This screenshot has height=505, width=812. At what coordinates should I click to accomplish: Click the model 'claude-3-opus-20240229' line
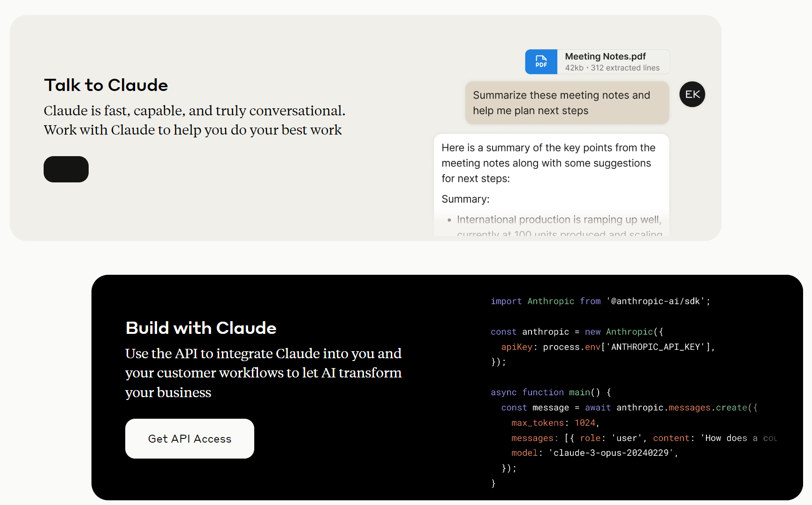[595, 453]
